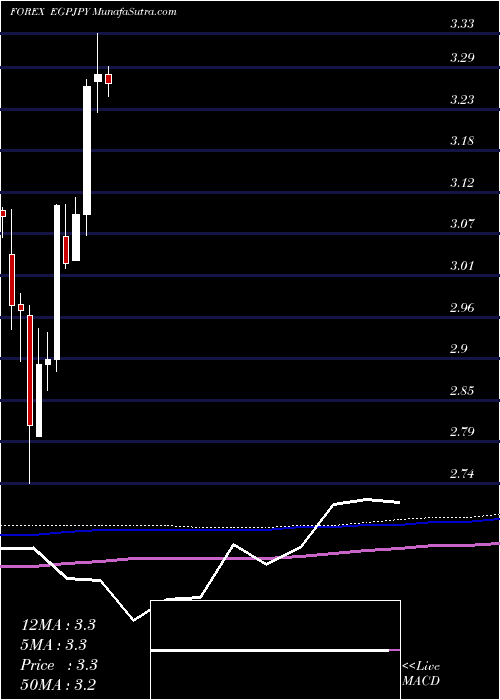Viewport: 500px width, 700px height.
Task: Select the 2.79 price axis label
Action: 462,432
